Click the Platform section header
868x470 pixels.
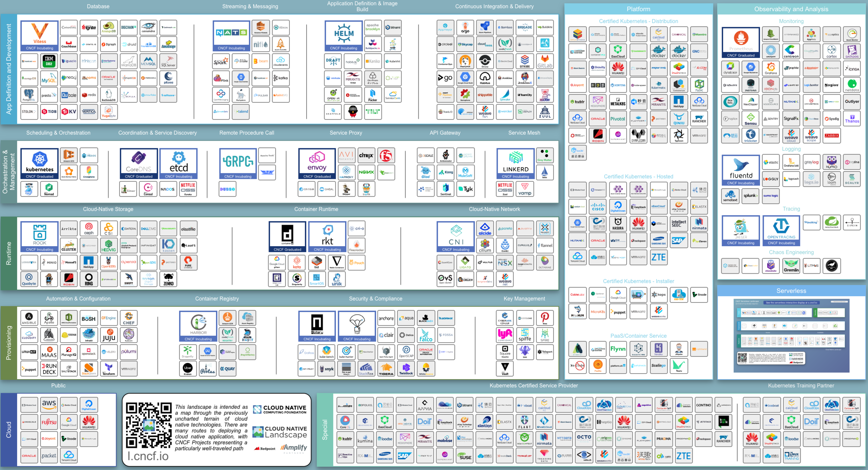point(638,9)
